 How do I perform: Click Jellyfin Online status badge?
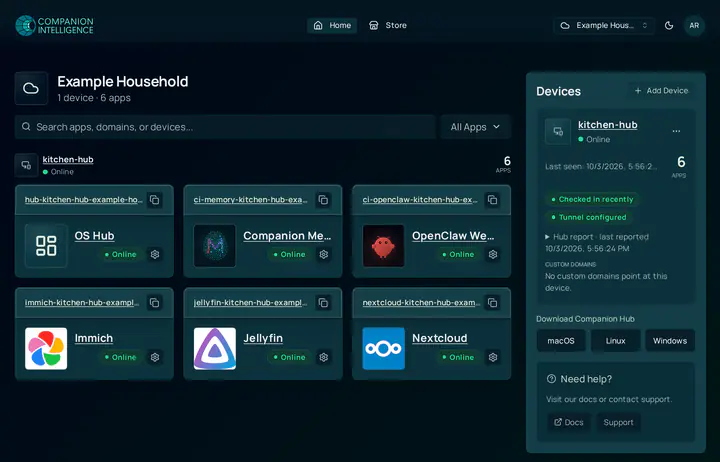(289, 357)
